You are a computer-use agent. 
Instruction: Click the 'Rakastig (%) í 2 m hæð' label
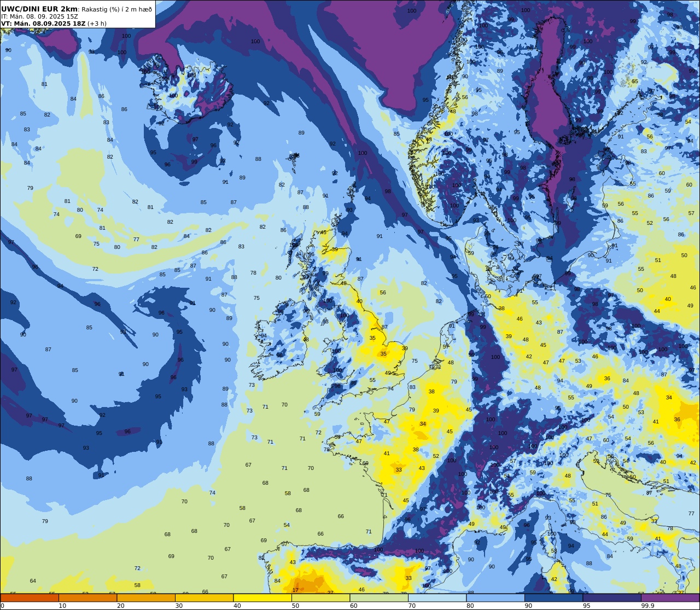(117, 9)
